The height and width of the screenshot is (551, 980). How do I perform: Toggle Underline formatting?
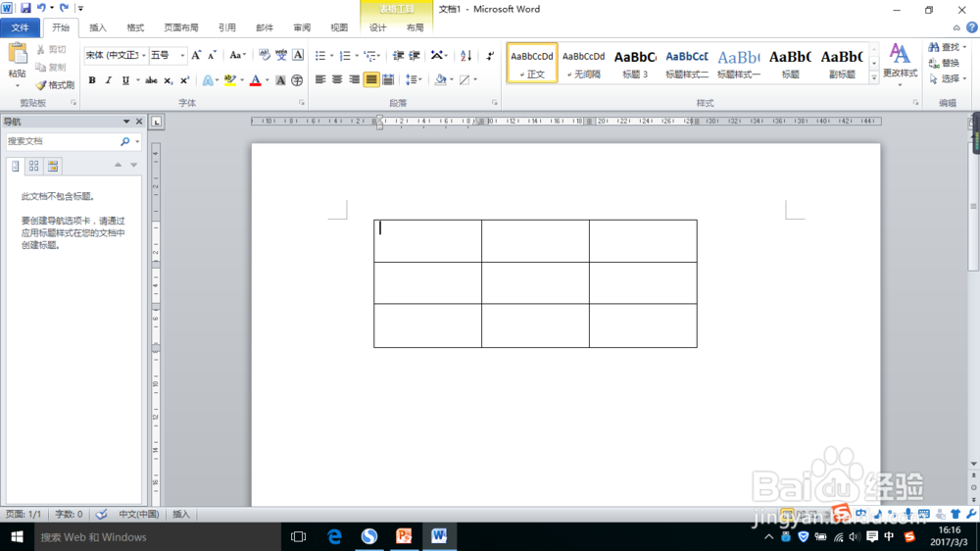click(x=125, y=80)
